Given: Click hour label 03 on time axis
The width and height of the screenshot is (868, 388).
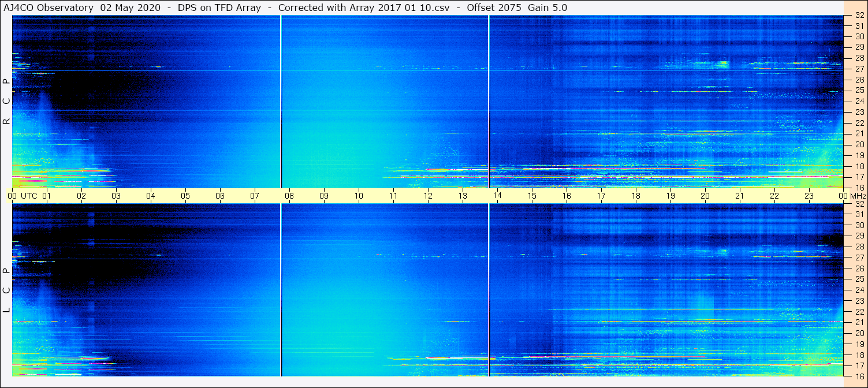Looking at the screenshot, I should [116, 196].
